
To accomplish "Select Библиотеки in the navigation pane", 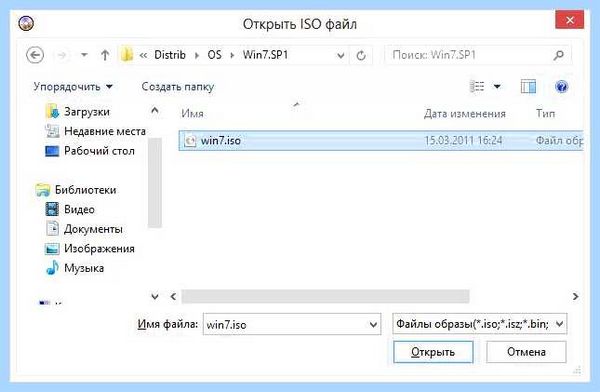I will click(x=76, y=190).
